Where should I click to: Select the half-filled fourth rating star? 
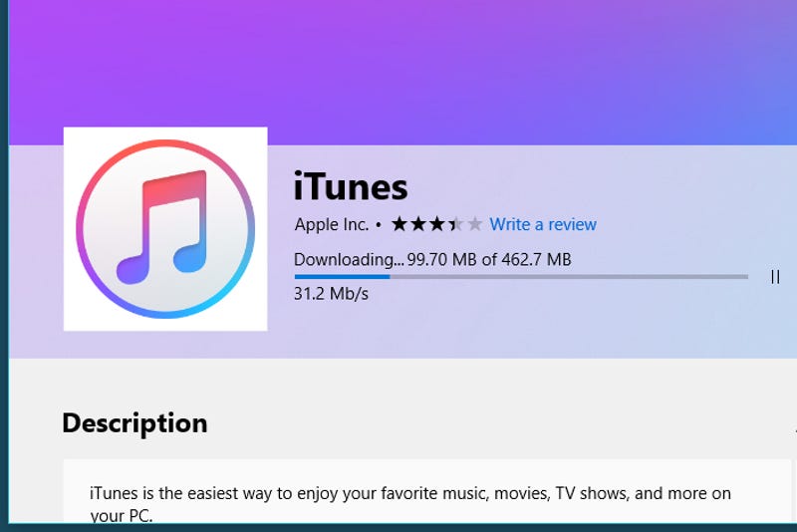pos(456,223)
